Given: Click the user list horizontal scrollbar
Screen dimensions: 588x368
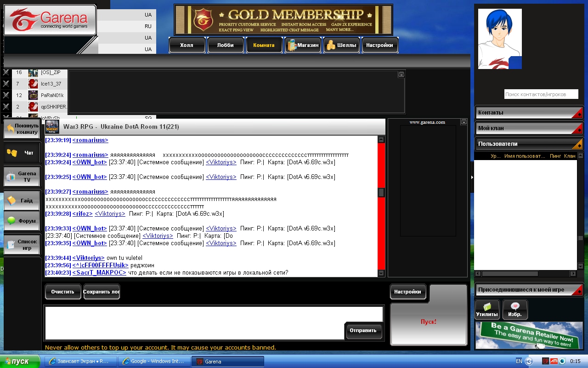Looking at the screenshot, I should [x=509, y=274].
